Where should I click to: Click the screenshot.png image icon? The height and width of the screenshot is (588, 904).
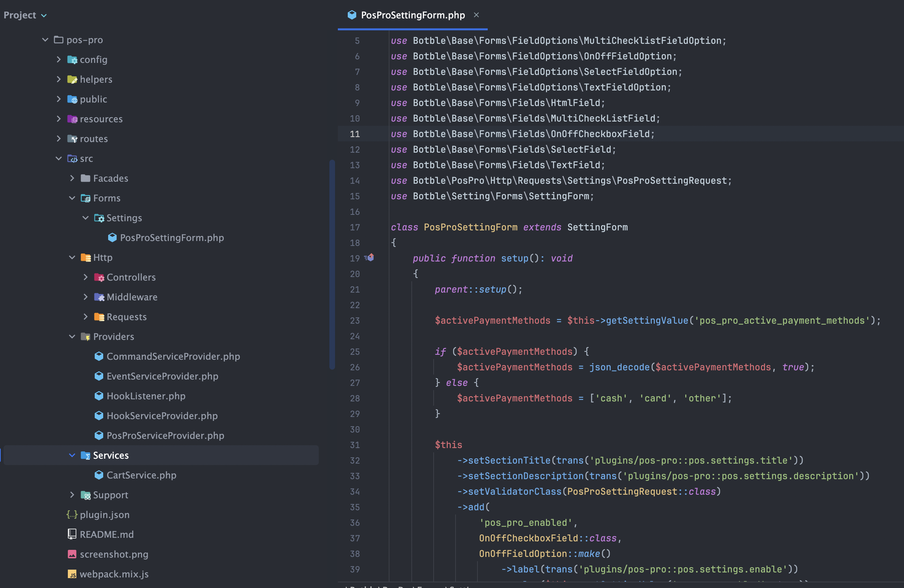[72, 554]
